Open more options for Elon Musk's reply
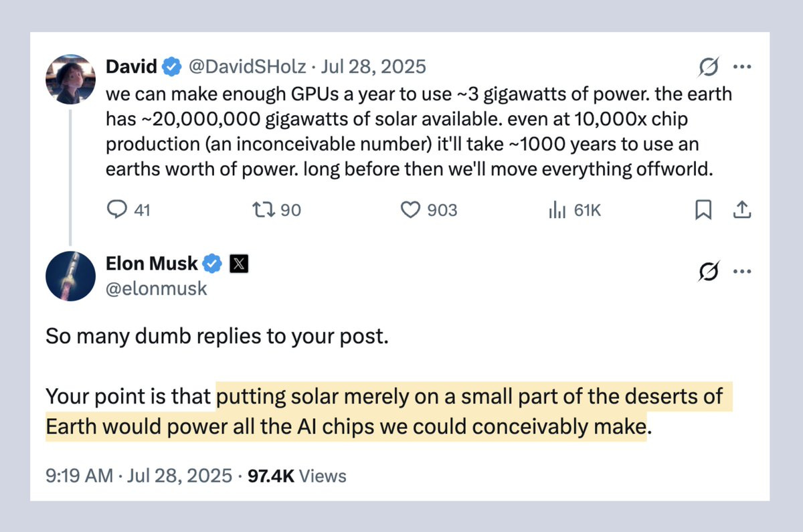The width and height of the screenshot is (803, 532). 743,270
